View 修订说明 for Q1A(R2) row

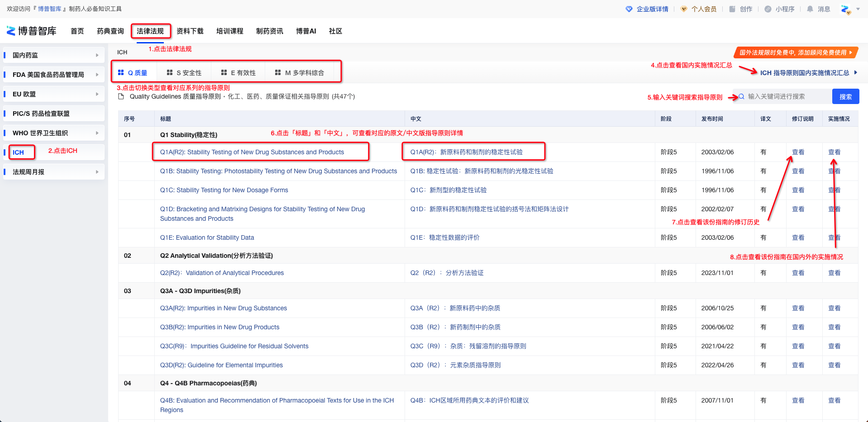798,152
